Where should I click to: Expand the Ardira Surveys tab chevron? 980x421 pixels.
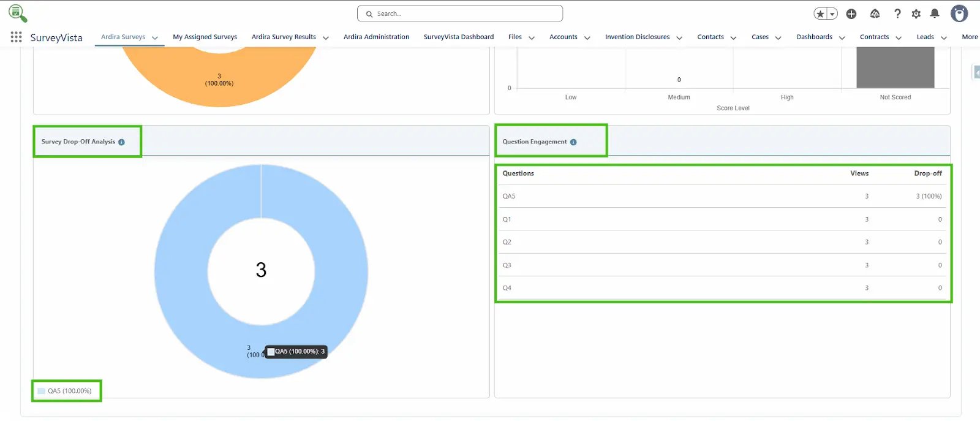[155, 38]
